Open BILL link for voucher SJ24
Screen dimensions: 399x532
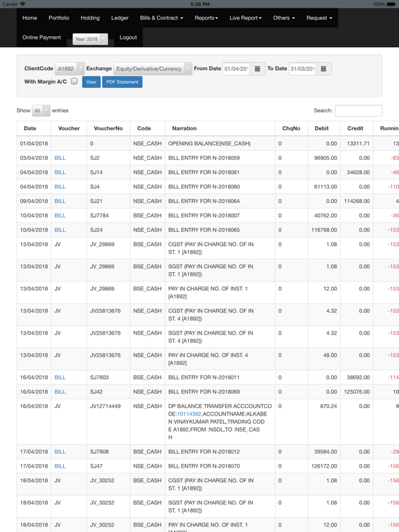pos(60,230)
